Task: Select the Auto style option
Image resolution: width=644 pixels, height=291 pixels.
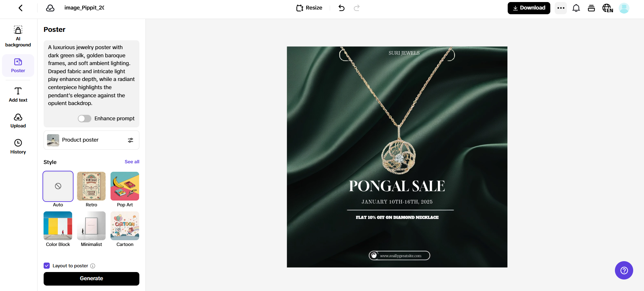Action: tap(58, 186)
